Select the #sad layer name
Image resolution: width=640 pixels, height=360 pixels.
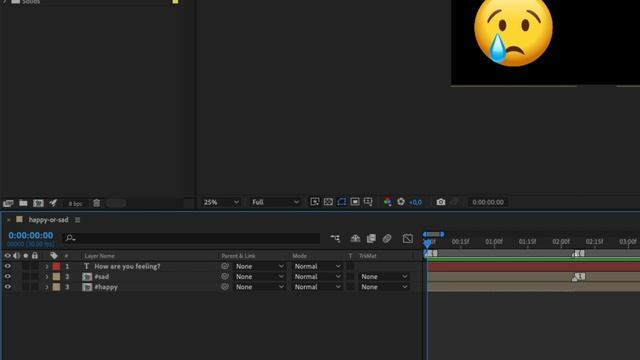pos(102,276)
